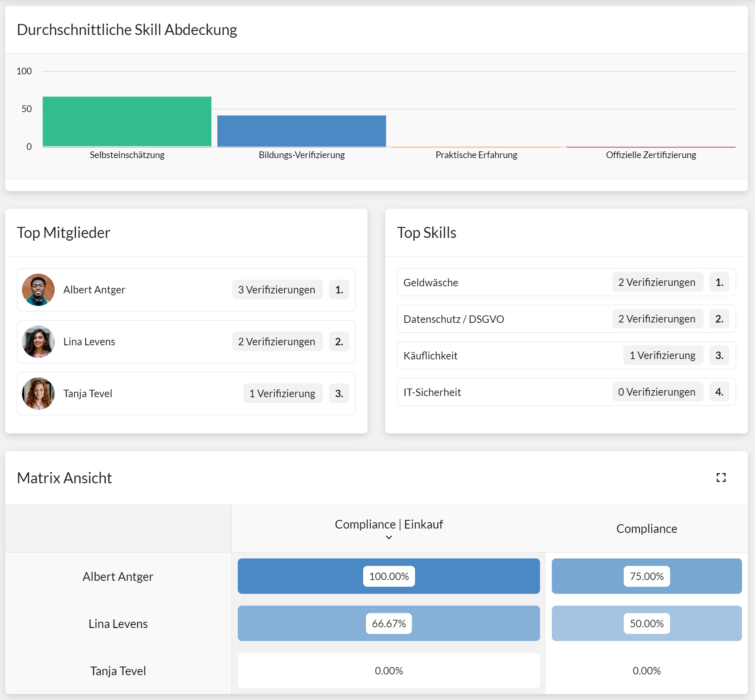Image resolution: width=755 pixels, height=700 pixels.
Task: Click Tanja Tevel's 1 Verifizierung badge
Action: pos(283,394)
